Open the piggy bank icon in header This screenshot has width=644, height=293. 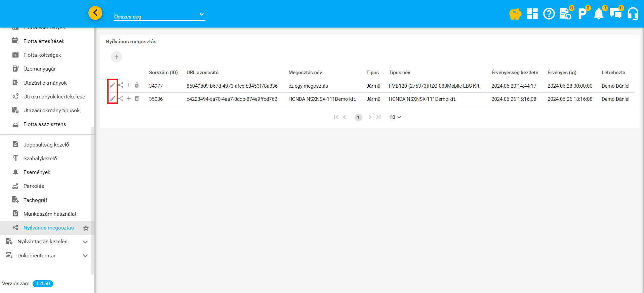click(x=515, y=14)
